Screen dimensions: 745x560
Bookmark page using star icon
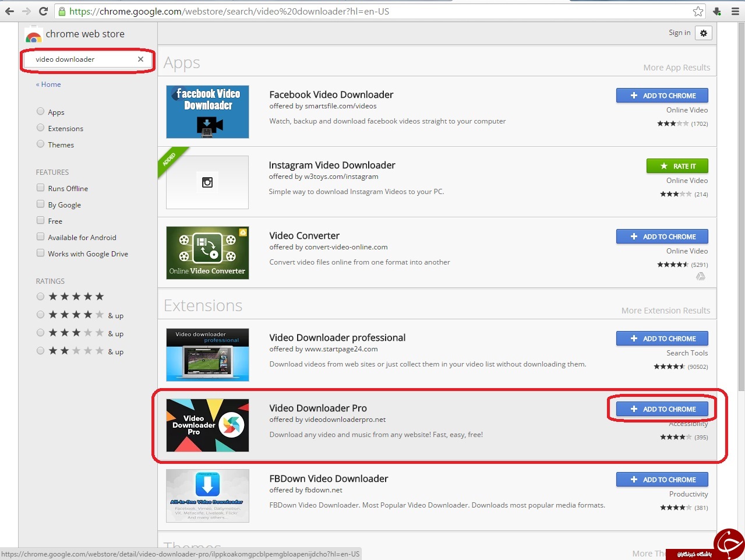pyautogui.click(x=698, y=11)
